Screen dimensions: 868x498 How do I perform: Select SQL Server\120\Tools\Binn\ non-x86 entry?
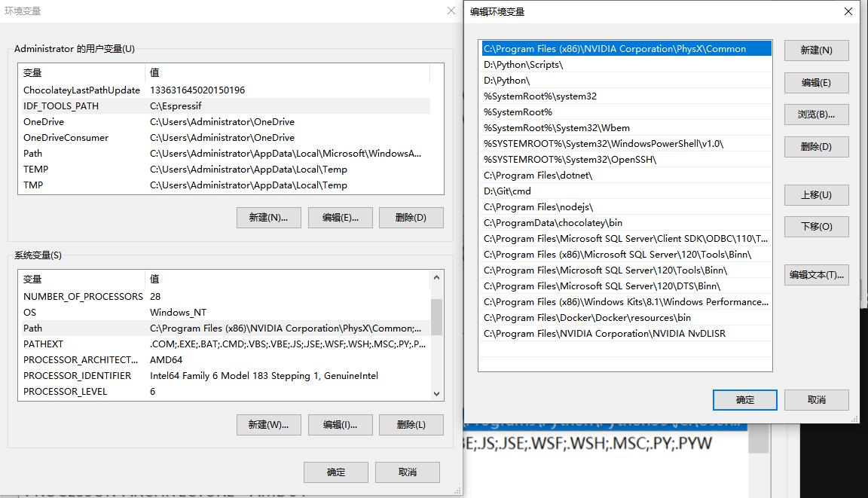(x=626, y=270)
